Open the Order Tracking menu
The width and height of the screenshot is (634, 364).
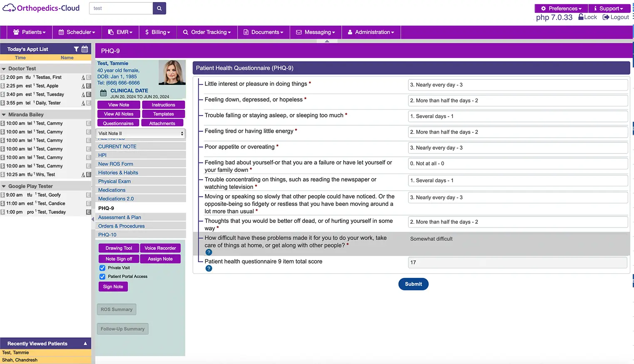[x=207, y=32]
